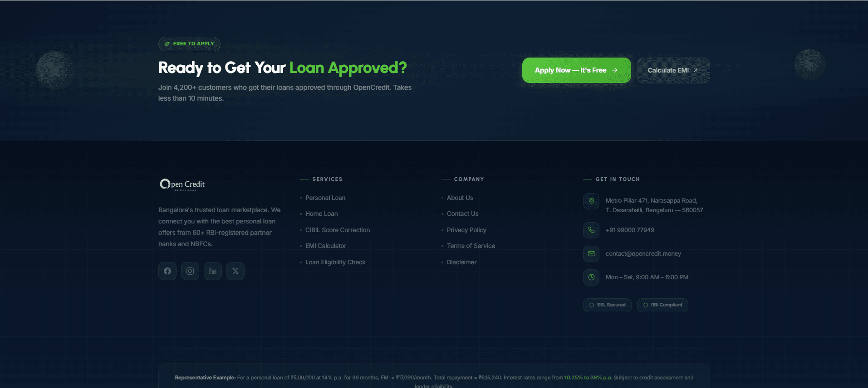
Task: Click the Mon – Sat hours text
Action: (647, 277)
